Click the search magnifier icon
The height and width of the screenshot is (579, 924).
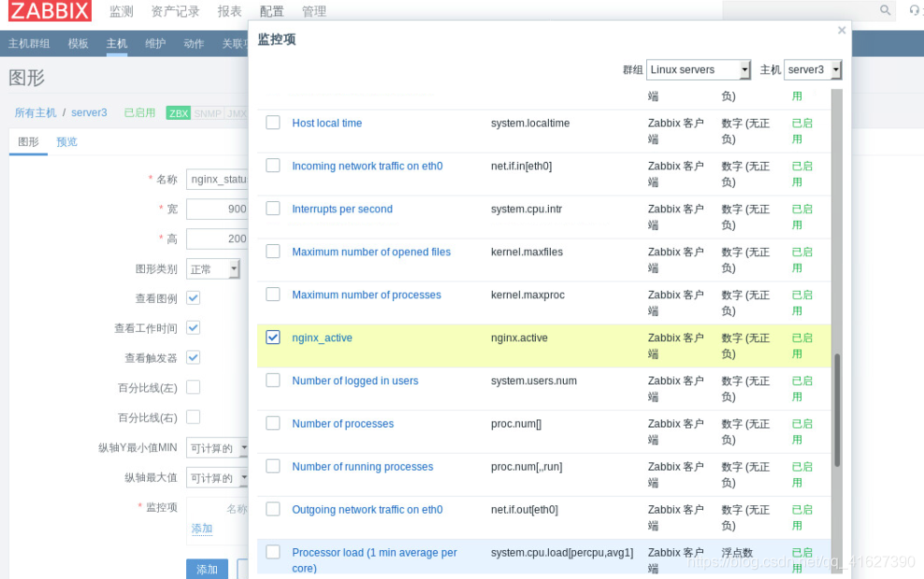(885, 10)
